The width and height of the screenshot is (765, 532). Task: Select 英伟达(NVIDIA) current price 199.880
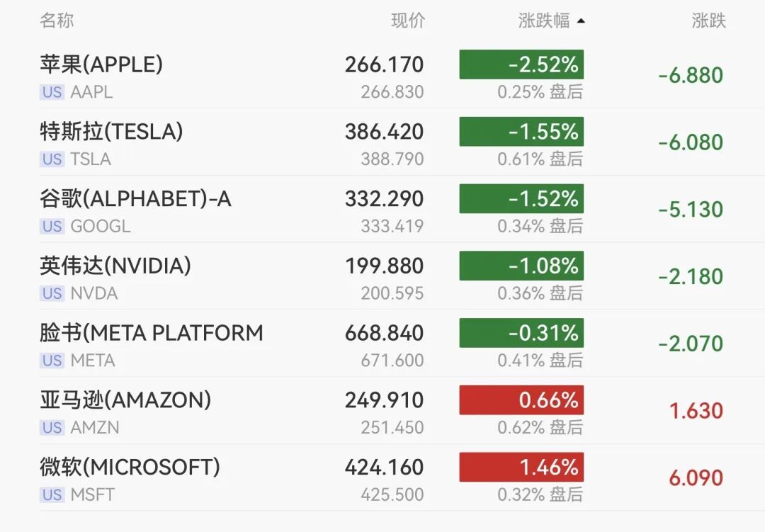384,266
